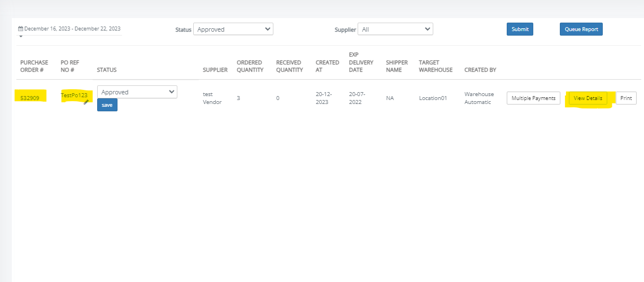Click target warehouse cell Location01
This screenshot has width=644, height=282.
(x=433, y=98)
